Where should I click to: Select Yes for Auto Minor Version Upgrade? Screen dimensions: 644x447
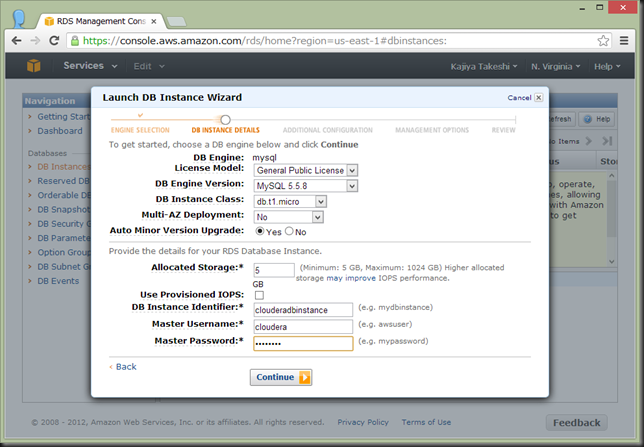(260, 231)
